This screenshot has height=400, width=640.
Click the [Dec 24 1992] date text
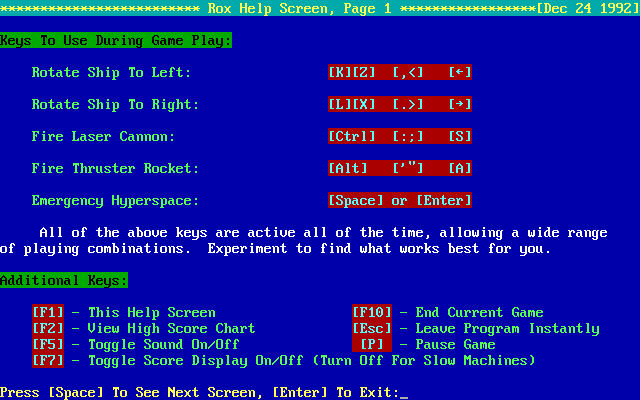588,8
